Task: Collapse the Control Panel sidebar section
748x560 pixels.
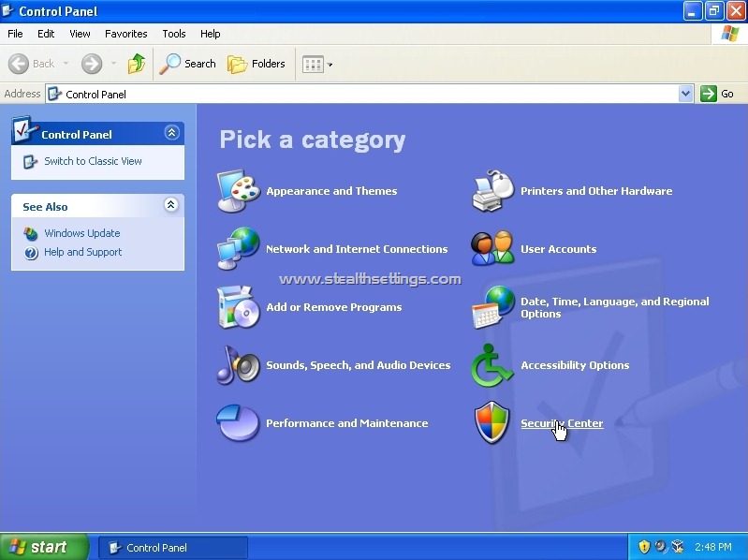Action: pos(171,132)
